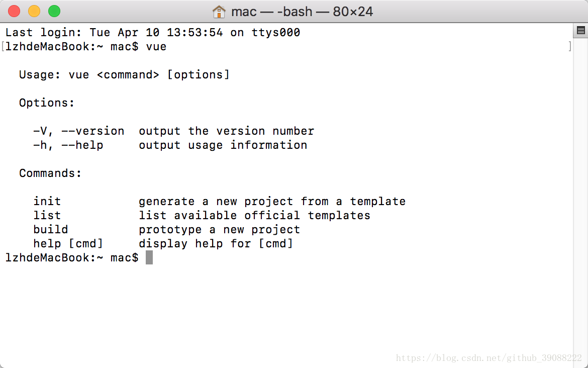This screenshot has height=368, width=588.
Task: Click the typed "vue" command text
Action: coord(156,47)
